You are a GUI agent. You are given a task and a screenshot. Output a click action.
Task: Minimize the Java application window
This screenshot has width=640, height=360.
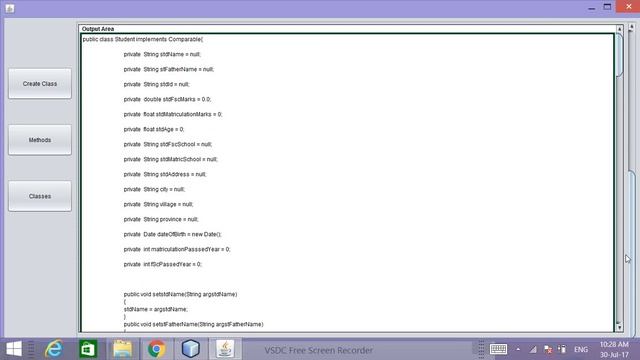point(591,8)
